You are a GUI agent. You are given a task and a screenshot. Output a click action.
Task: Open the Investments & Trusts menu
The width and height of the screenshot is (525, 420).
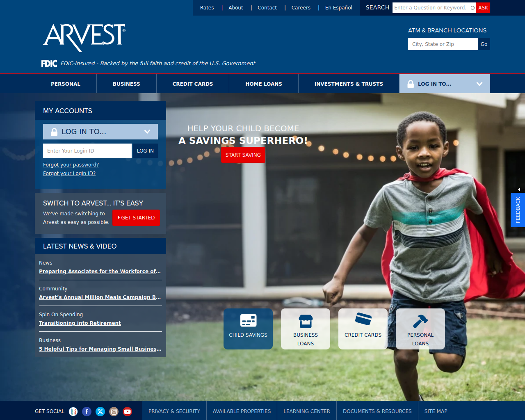click(x=349, y=84)
